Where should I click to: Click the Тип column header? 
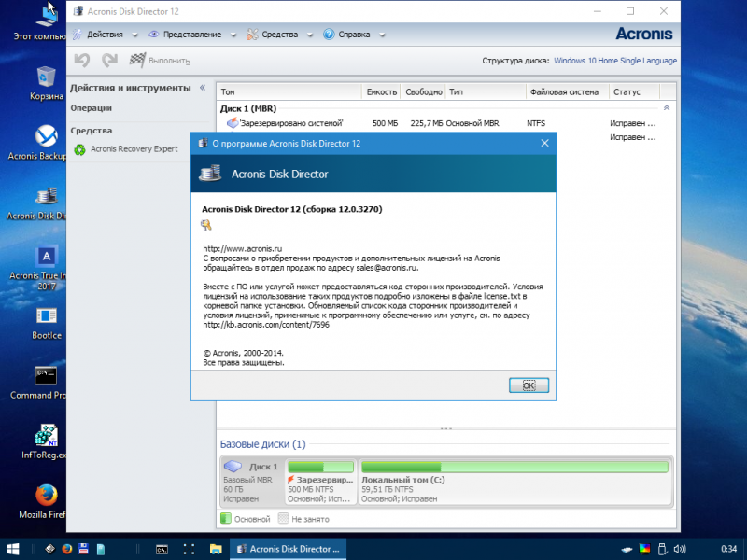pos(486,91)
